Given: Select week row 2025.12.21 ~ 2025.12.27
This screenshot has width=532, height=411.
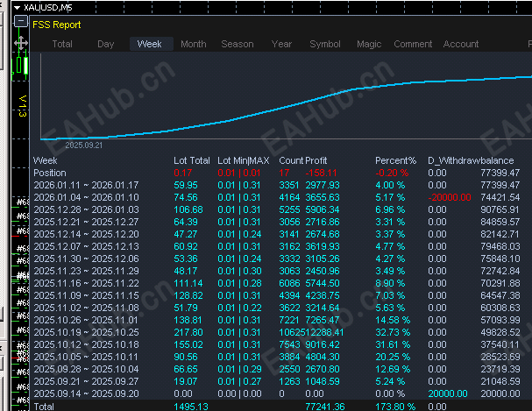Looking at the screenshot, I should click(x=86, y=222).
